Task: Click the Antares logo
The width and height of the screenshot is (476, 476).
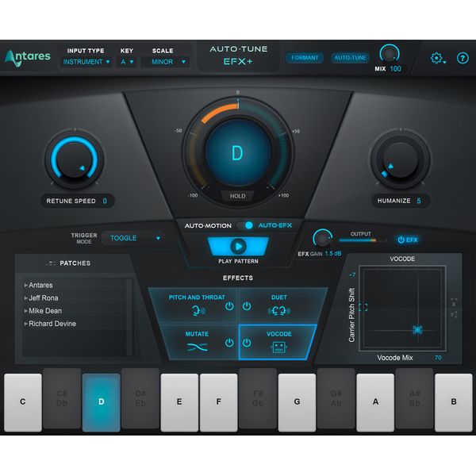Action: click(28, 58)
